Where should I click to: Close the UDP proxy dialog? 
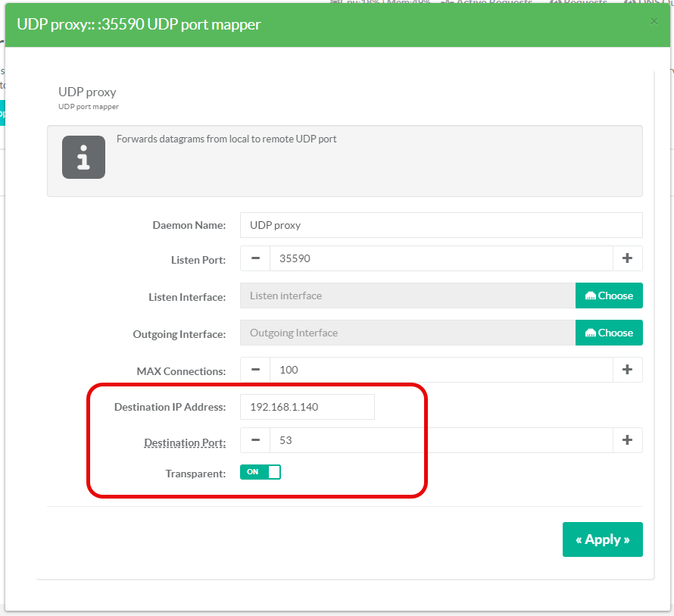pos(654,22)
